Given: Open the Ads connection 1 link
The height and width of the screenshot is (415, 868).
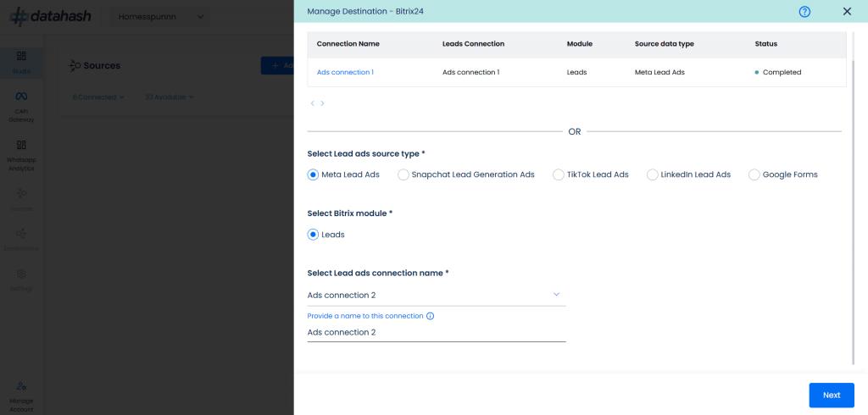Looking at the screenshot, I should coord(345,72).
